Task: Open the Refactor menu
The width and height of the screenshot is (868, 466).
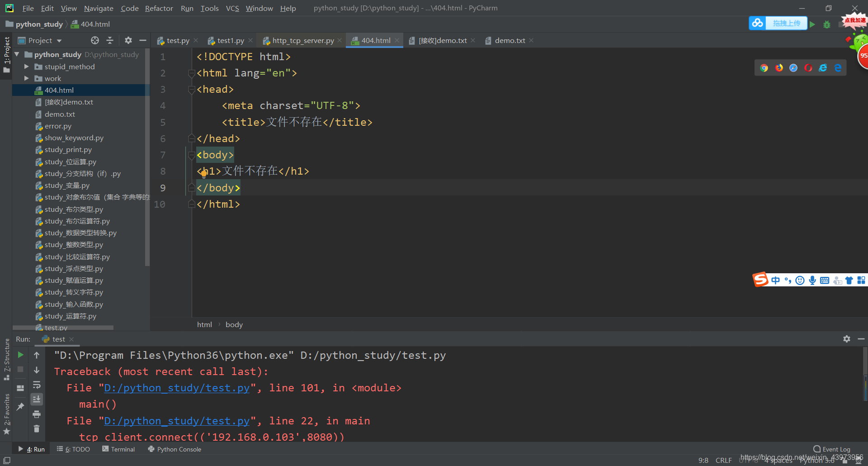Action: [159, 8]
